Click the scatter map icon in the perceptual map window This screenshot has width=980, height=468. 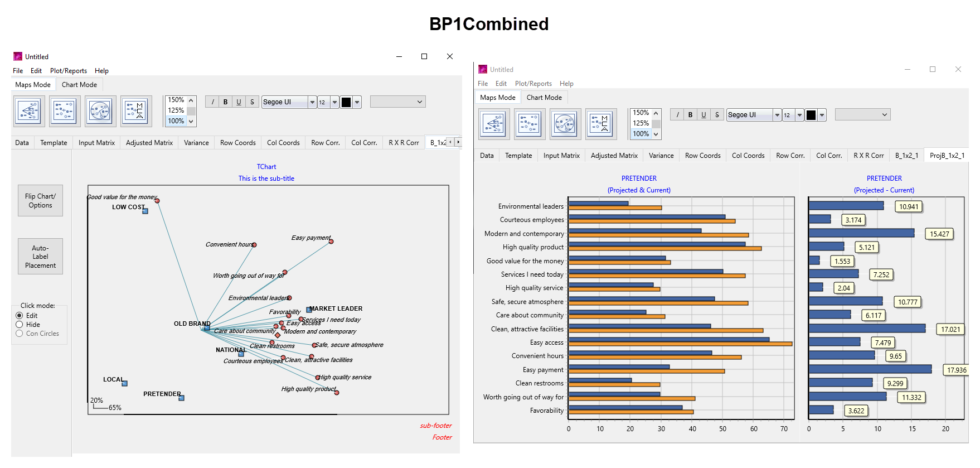point(65,111)
